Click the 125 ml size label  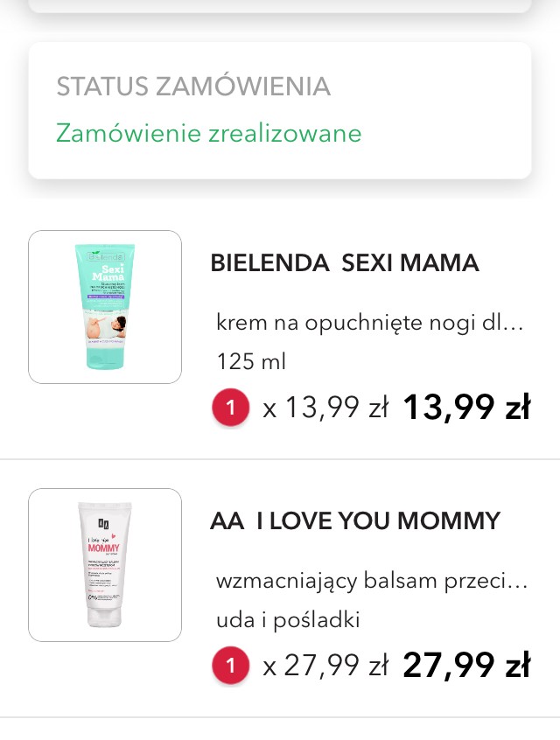coord(251,361)
